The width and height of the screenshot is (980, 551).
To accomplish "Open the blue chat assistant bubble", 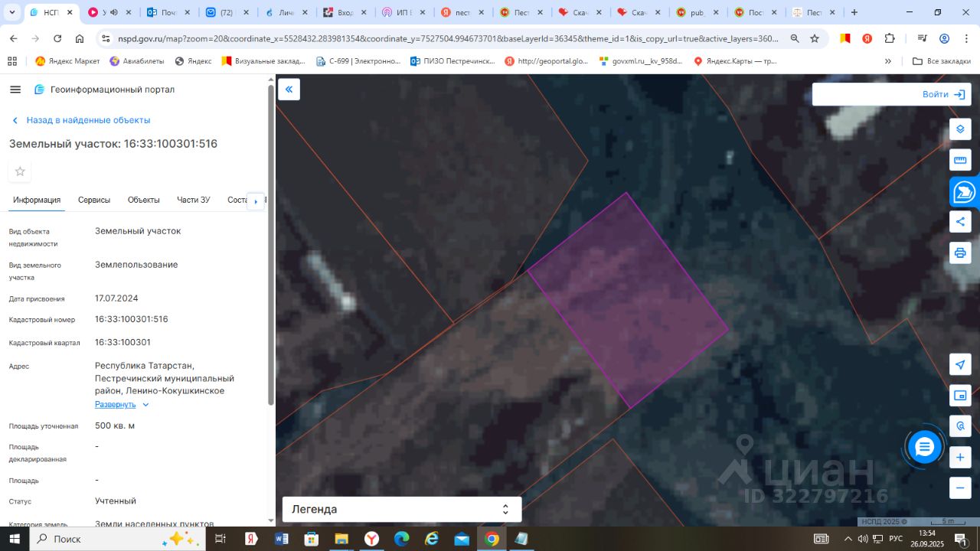I will pos(925,448).
